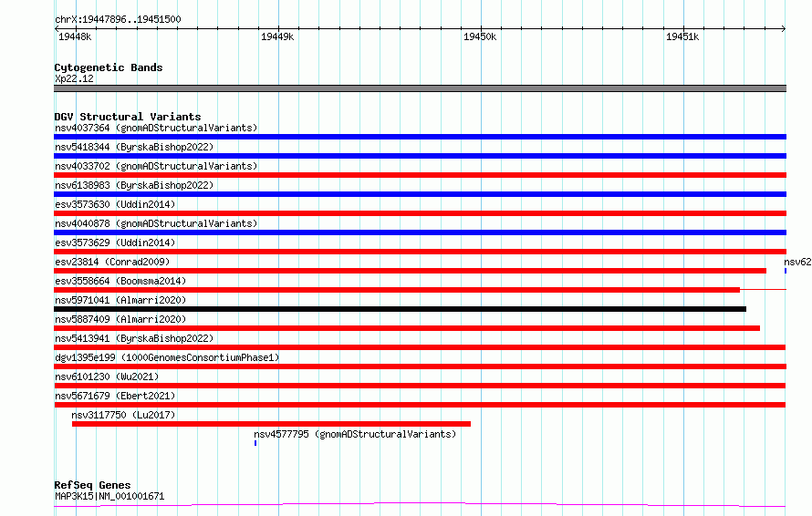Click the Cytogenetic Bands track title
Screen dimensions: 812x516
pos(109,67)
